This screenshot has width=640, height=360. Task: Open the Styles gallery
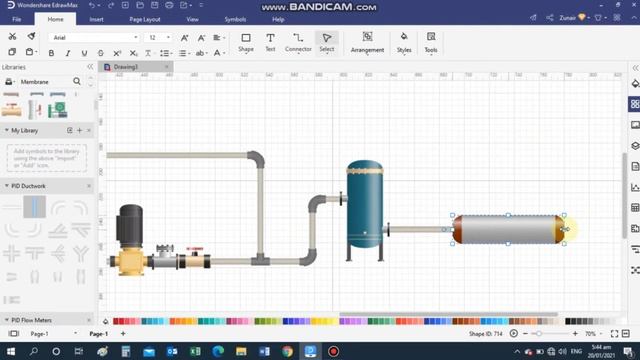[x=404, y=42]
